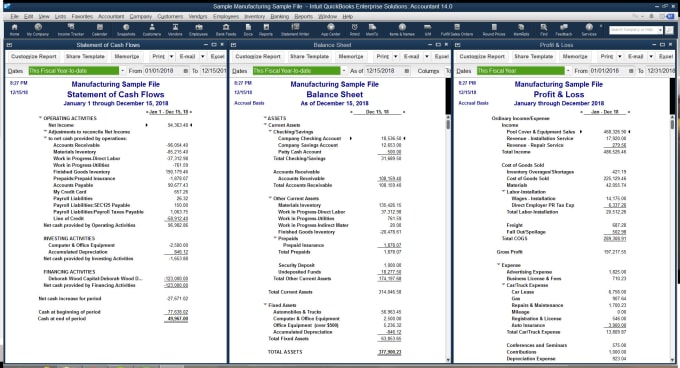Click the search magnifier button
This screenshot has height=368, width=680.
[670, 30]
